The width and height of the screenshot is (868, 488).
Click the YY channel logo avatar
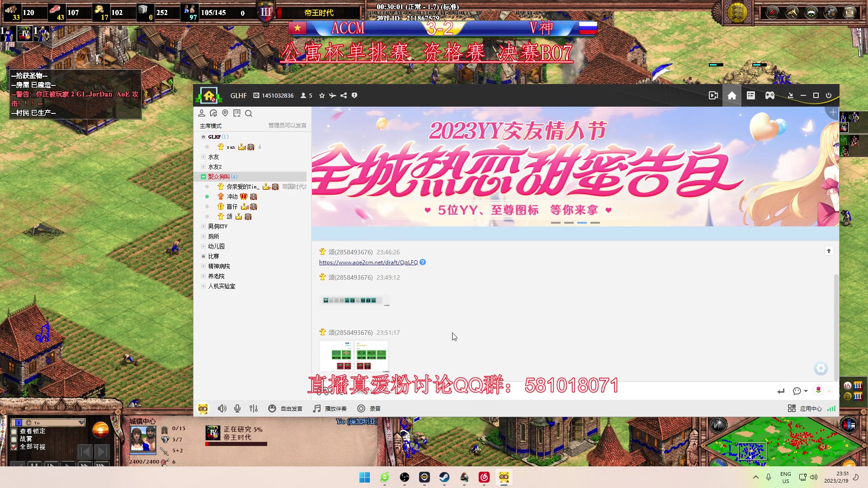(209, 95)
